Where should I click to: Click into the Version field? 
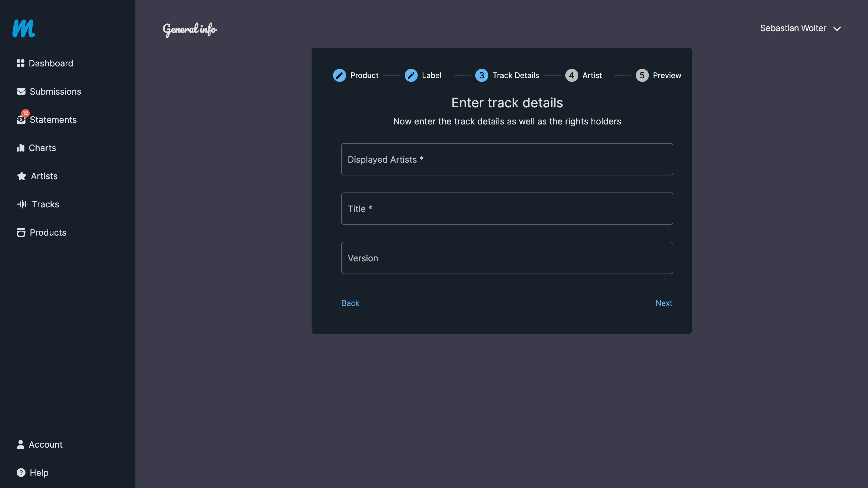click(x=507, y=258)
